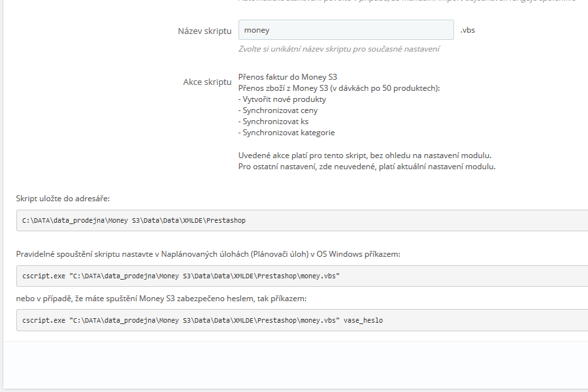This screenshot has height=392, width=588.
Task: Click the cscript.exe command box without password
Action: point(302,276)
